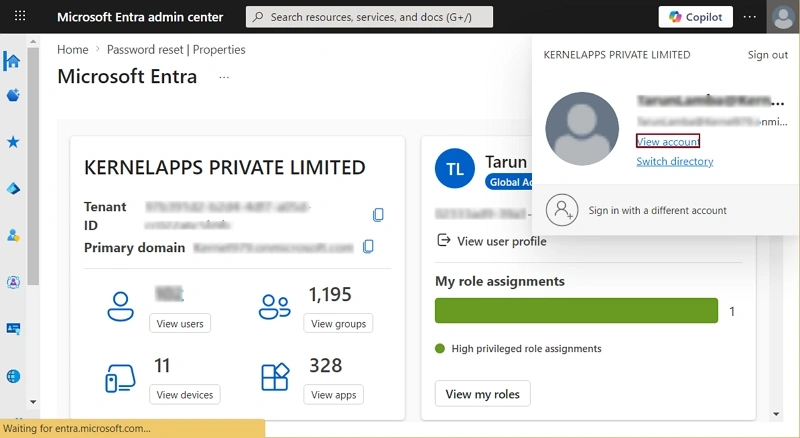This screenshot has width=800, height=438.
Task: Go to Password reset | Properties breadcrumb
Action: pos(176,50)
